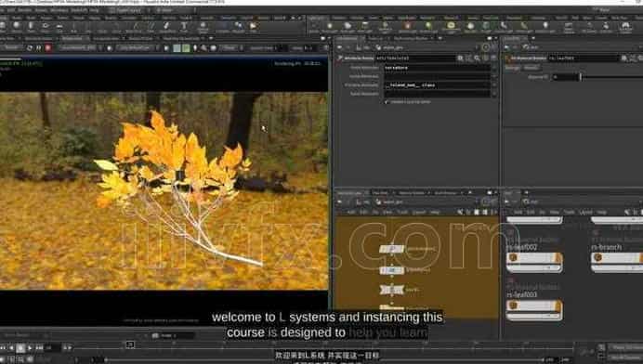Click the current frame marker on the timeline
643x364 pixels.
click(x=130, y=344)
